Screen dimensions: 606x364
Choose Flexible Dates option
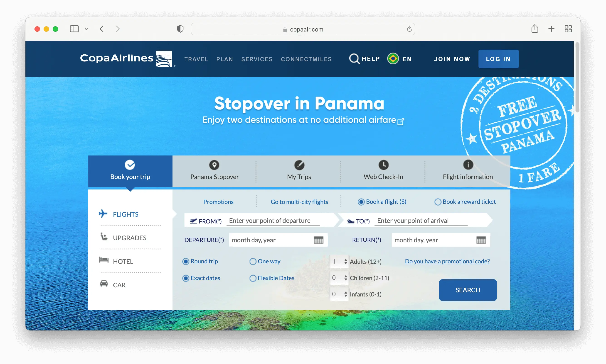click(253, 278)
